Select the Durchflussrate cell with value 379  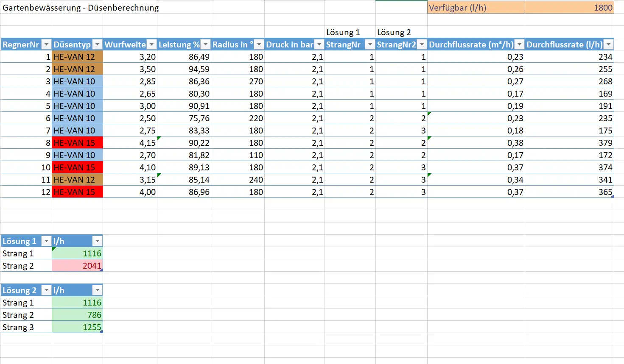[x=569, y=143]
